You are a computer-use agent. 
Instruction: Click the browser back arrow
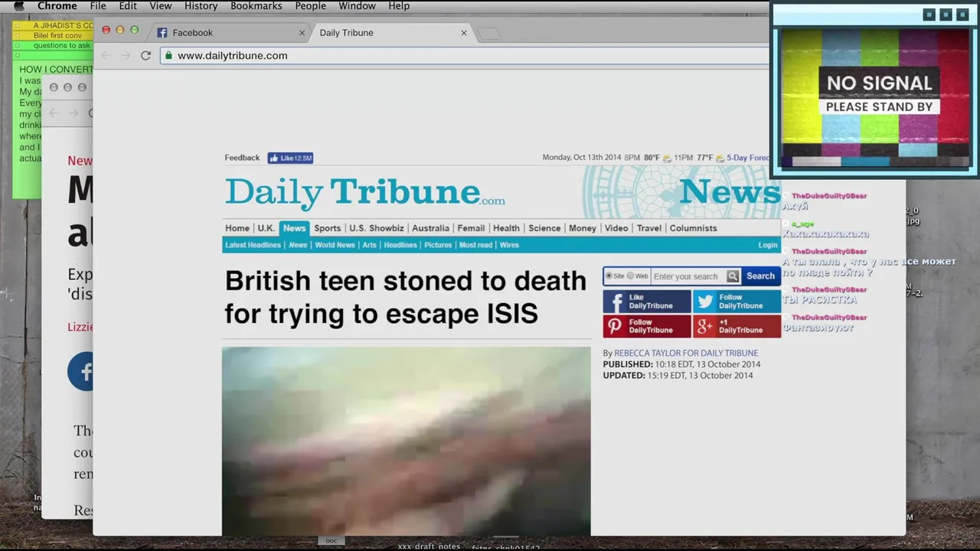pos(106,56)
